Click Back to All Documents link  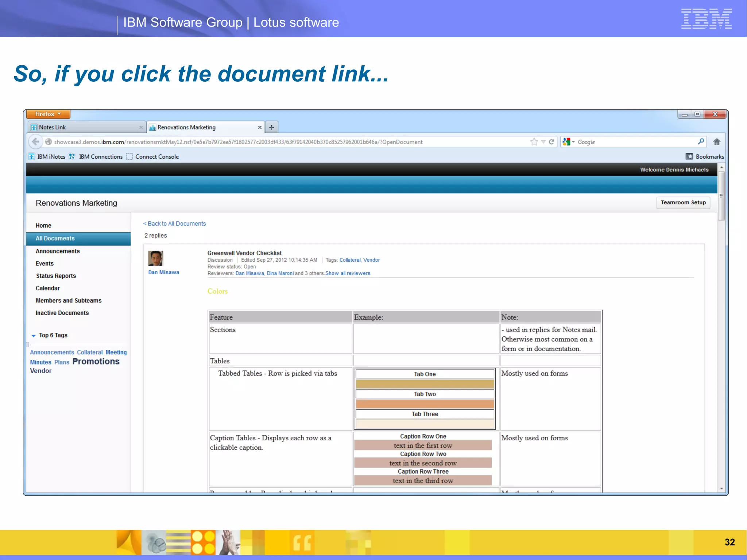[x=174, y=224]
